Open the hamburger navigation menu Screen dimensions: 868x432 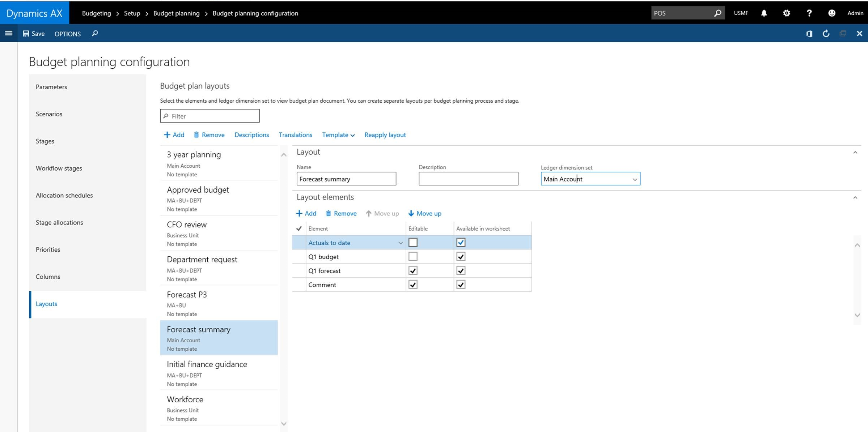(x=9, y=33)
